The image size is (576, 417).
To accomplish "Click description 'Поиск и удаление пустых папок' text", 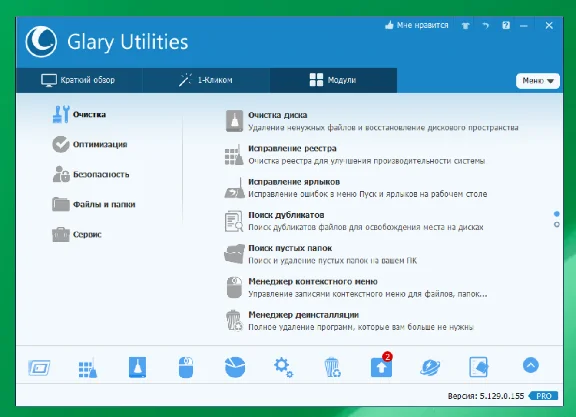I will [332, 260].
